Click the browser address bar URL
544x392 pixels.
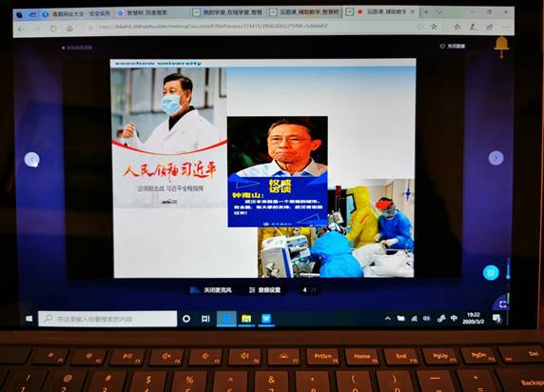pos(213,26)
